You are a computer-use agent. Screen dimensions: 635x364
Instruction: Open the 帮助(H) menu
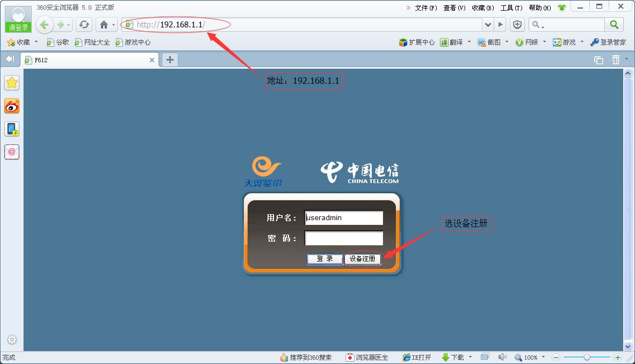[540, 8]
